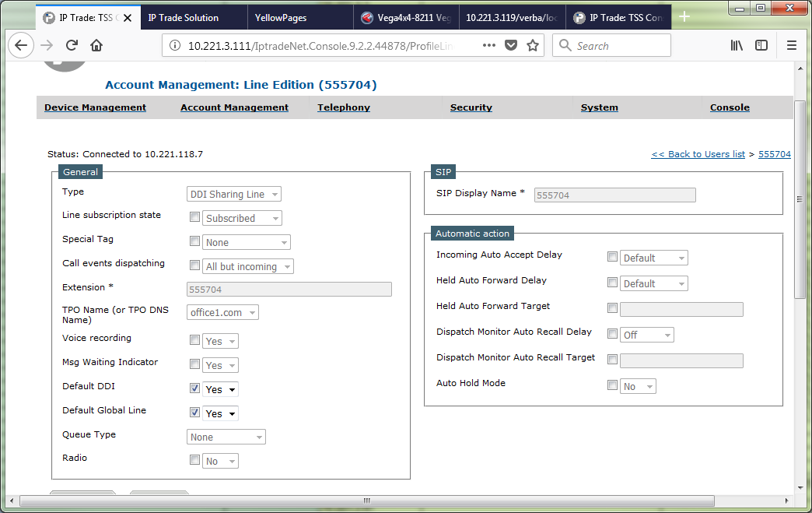Open the Device Management menu
This screenshot has height=513, width=812.
click(96, 107)
